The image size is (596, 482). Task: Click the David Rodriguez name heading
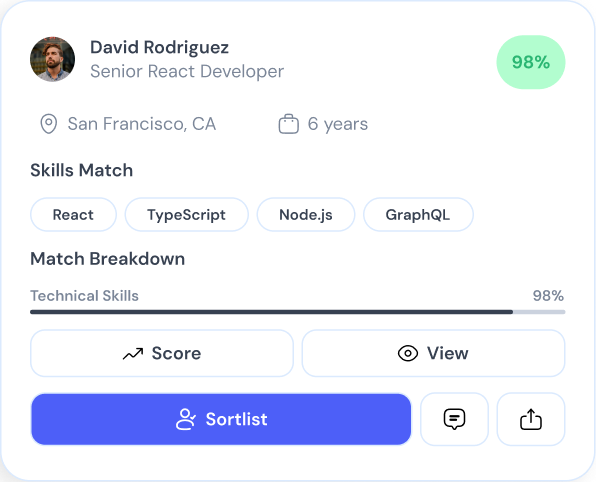coord(159,48)
